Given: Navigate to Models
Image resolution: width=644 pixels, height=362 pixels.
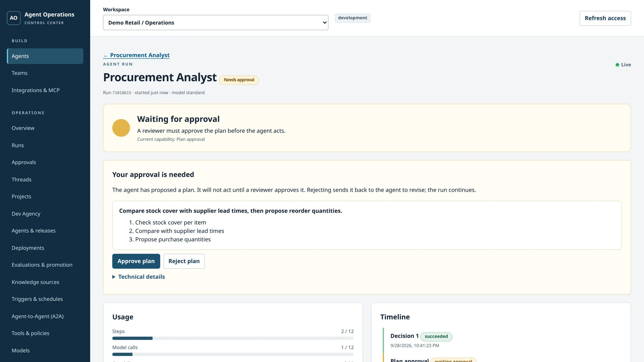Looking at the screenshot, I should pos(45,350).
